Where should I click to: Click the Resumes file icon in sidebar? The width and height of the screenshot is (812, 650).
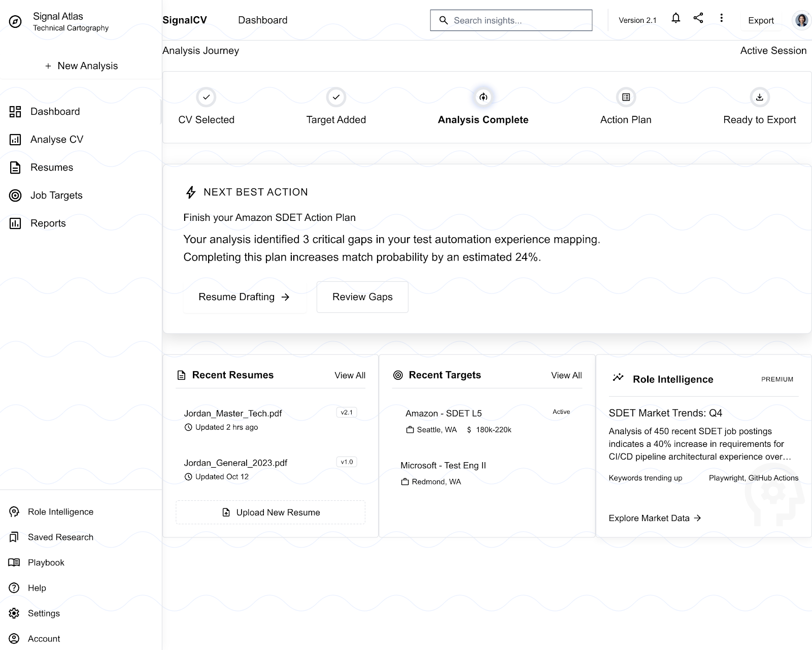click(15, 168)
